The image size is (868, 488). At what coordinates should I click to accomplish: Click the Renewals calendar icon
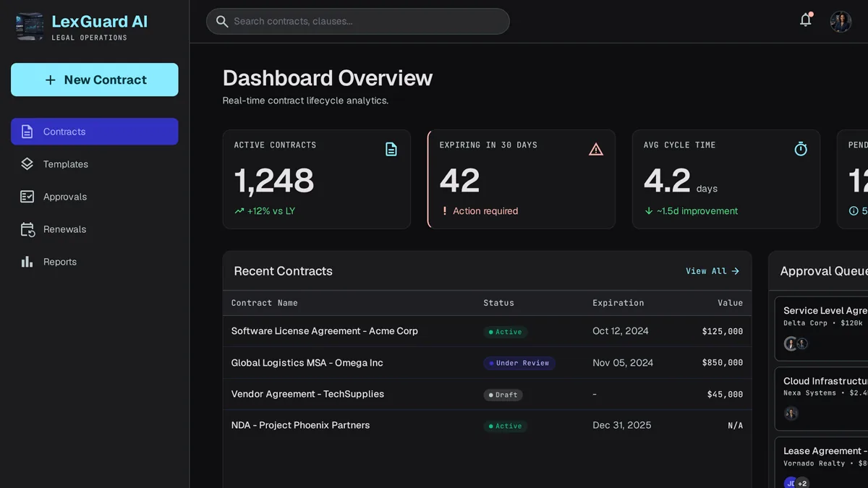(27, 230)
